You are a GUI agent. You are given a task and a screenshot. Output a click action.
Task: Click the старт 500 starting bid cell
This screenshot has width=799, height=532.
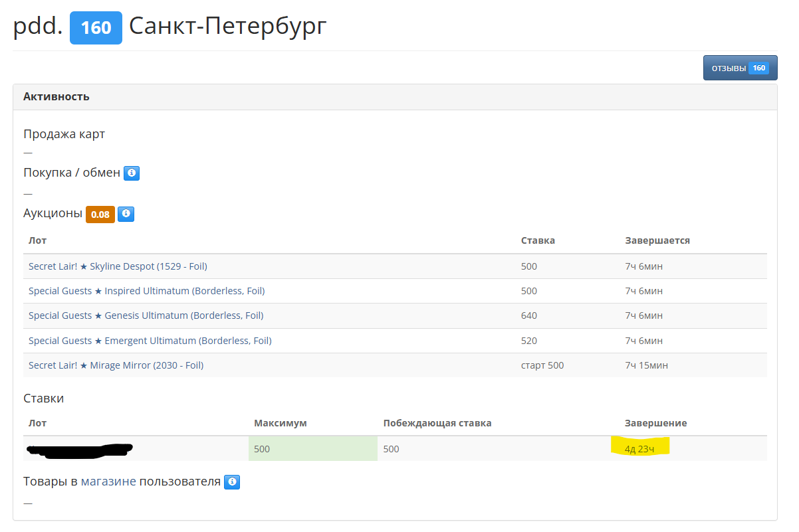[x=542, y=365]
